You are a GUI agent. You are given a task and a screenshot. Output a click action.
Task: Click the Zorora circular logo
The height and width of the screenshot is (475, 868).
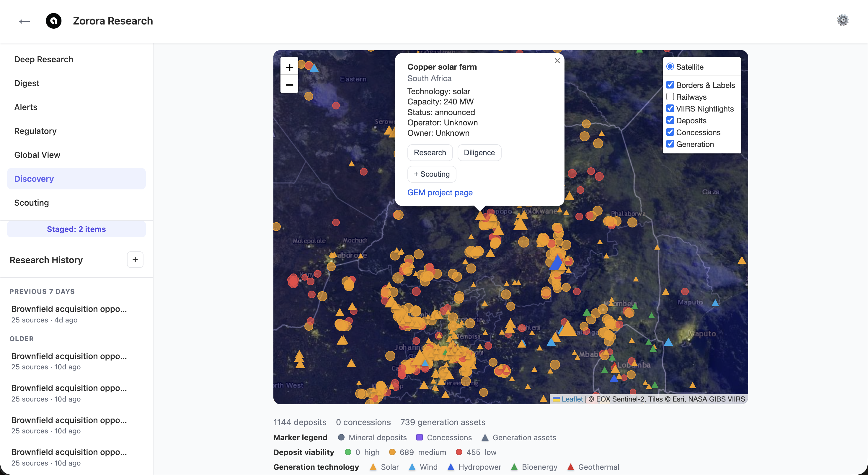53,21
